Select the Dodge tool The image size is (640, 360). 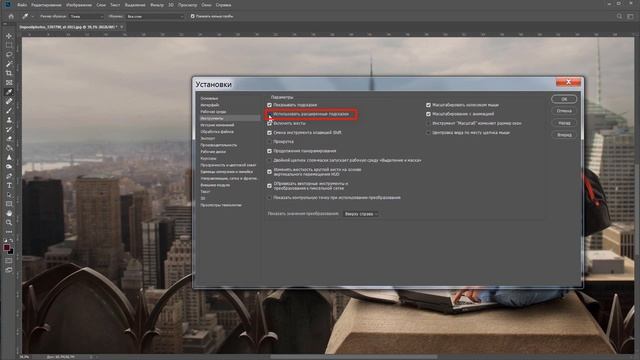[9, 167]
